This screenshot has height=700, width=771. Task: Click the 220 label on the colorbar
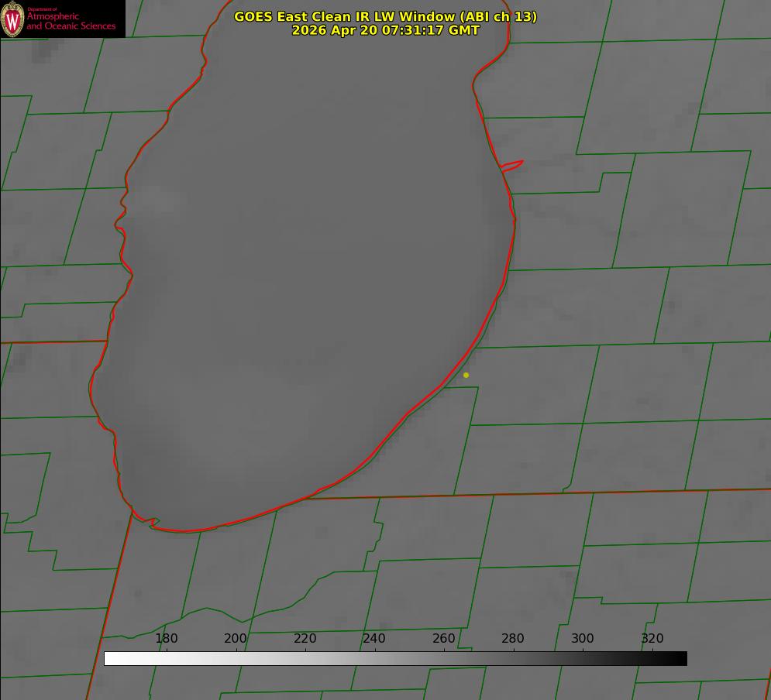click(x=305, y=638)
